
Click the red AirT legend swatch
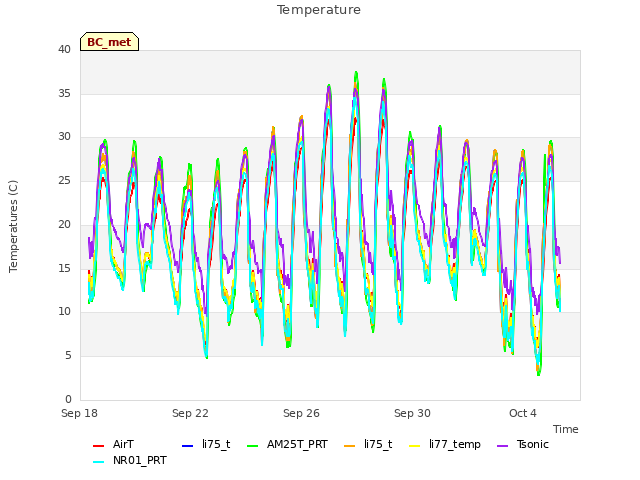coord(98,445)
